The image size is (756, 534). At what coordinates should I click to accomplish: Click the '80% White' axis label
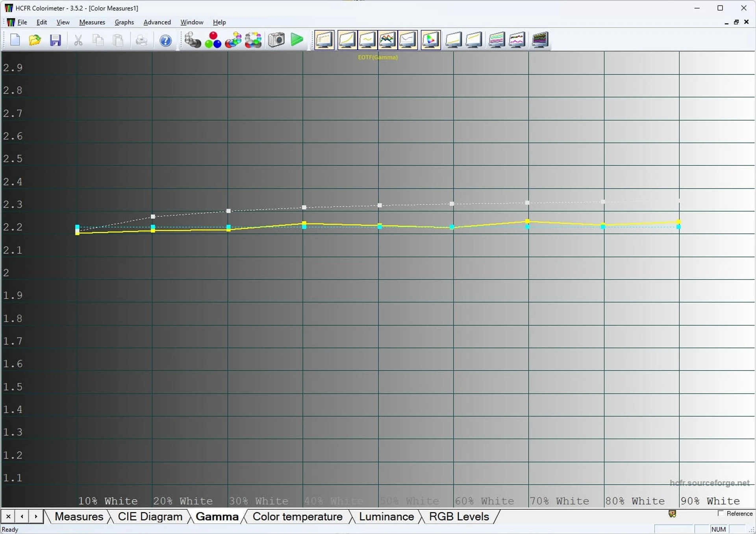tap(635, 501)
